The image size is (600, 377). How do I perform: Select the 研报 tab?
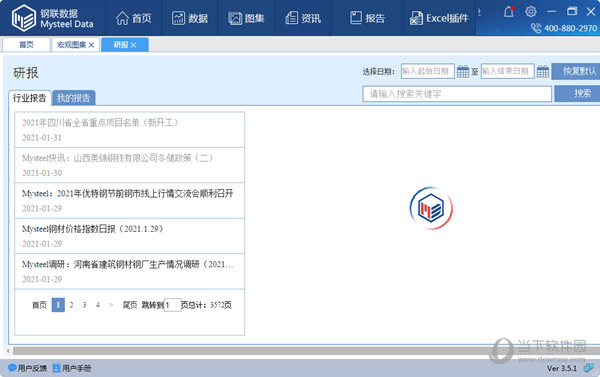121,45
